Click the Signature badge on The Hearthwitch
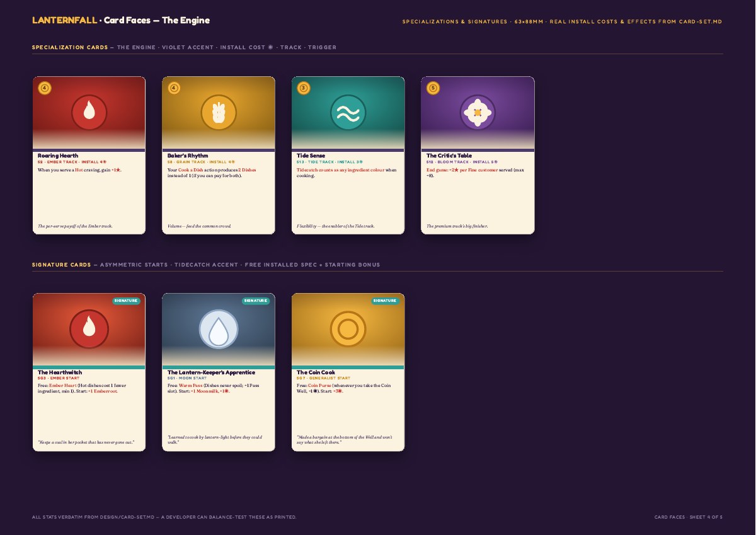The width and height of the screenshot is (756, 535). click(x=126, y=301)
